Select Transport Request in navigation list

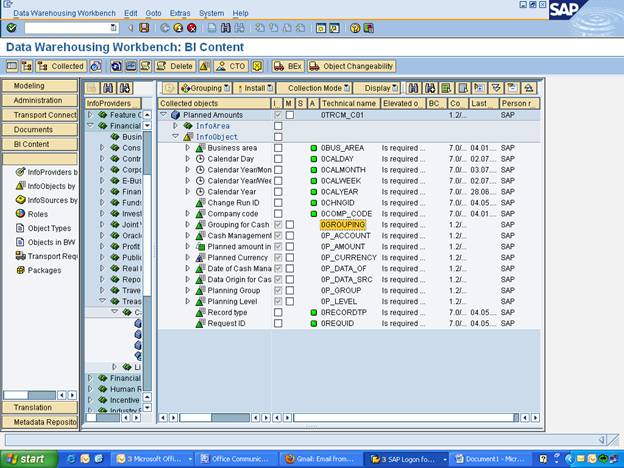(47, 256)
